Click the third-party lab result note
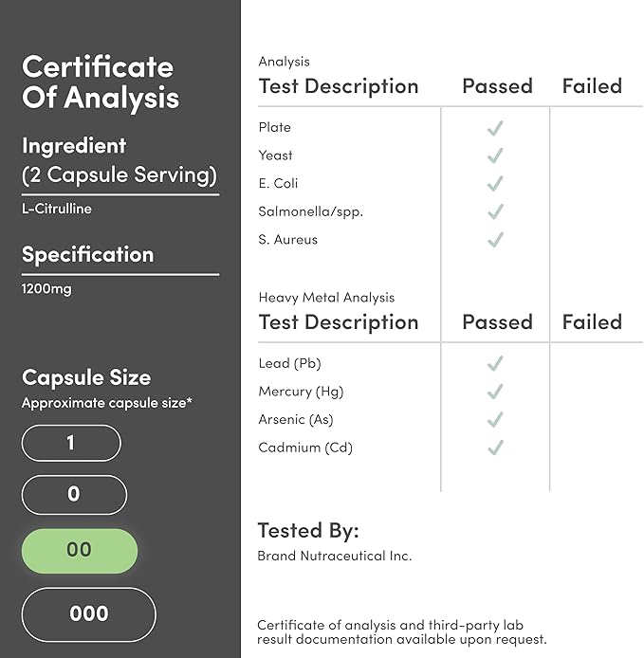The image size is (644, 658). (402, 632)
